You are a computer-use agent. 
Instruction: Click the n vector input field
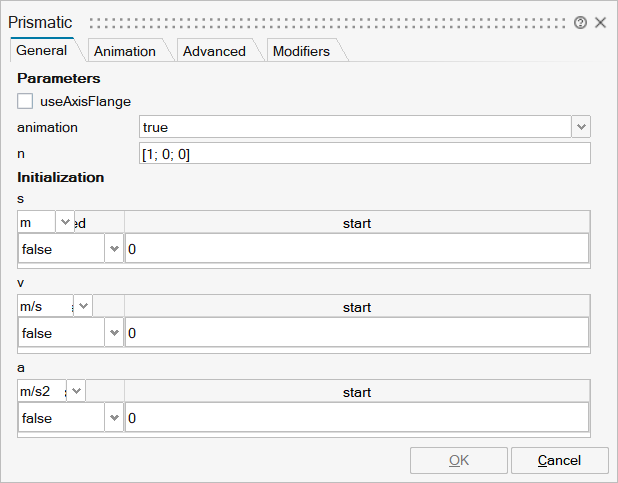365,153
